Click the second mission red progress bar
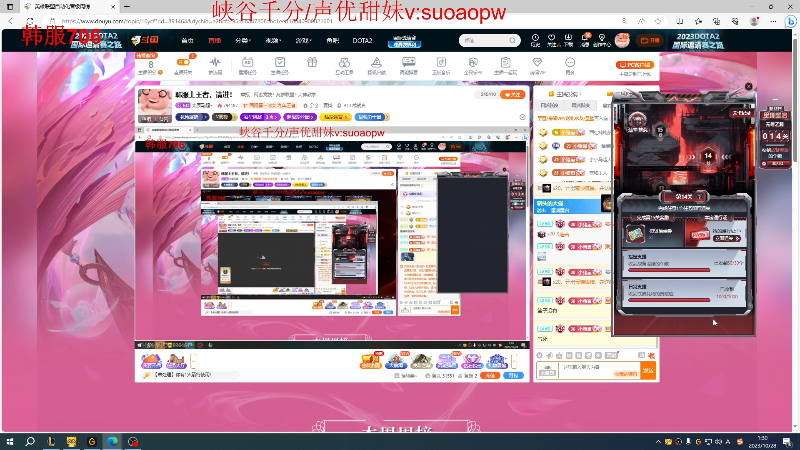The image size is (800, 450). coord(669,300)
